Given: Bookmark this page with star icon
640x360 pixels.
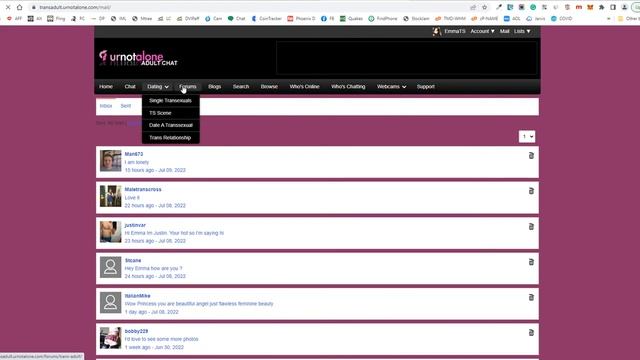Looking at the screenshot, I should coord(484,7).
